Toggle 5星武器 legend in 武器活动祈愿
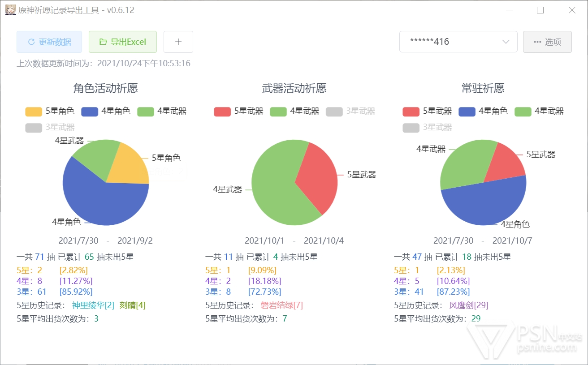This screenshot has height=365, width=588. pos(238,111)
